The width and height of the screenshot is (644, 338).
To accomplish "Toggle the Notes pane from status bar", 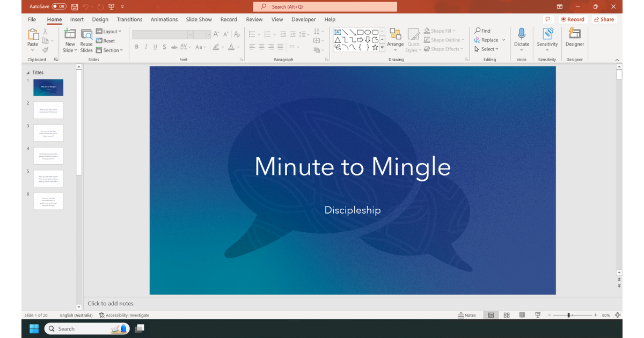I will pyautogui.click(x=467, y=315).
